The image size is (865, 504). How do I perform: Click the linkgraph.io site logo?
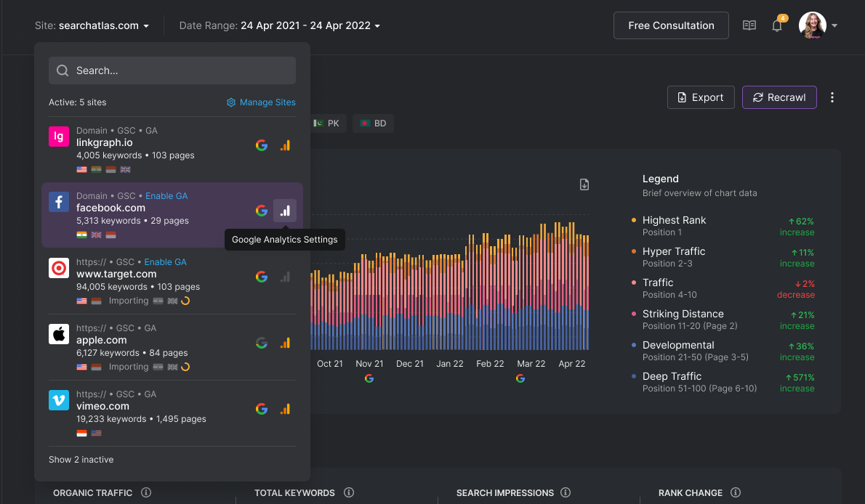click(59, 137)
